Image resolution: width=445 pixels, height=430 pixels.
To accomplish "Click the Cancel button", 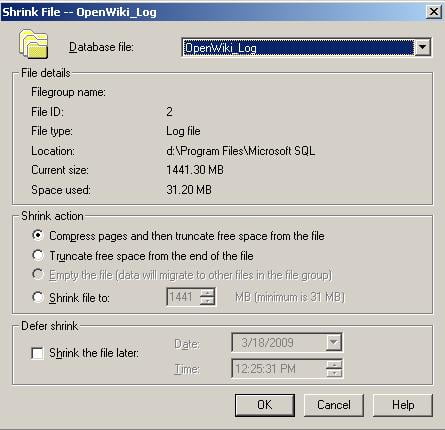I will click(x=334, y=405).
